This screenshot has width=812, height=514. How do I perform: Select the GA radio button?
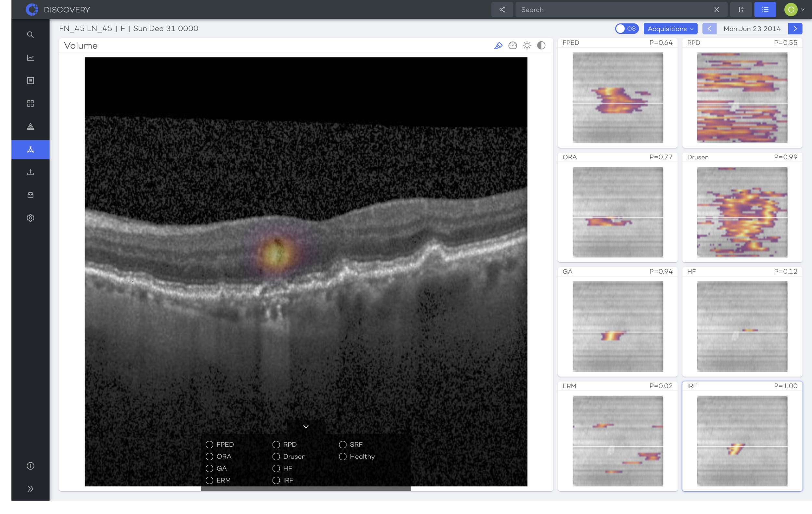[x=209, y=469]
